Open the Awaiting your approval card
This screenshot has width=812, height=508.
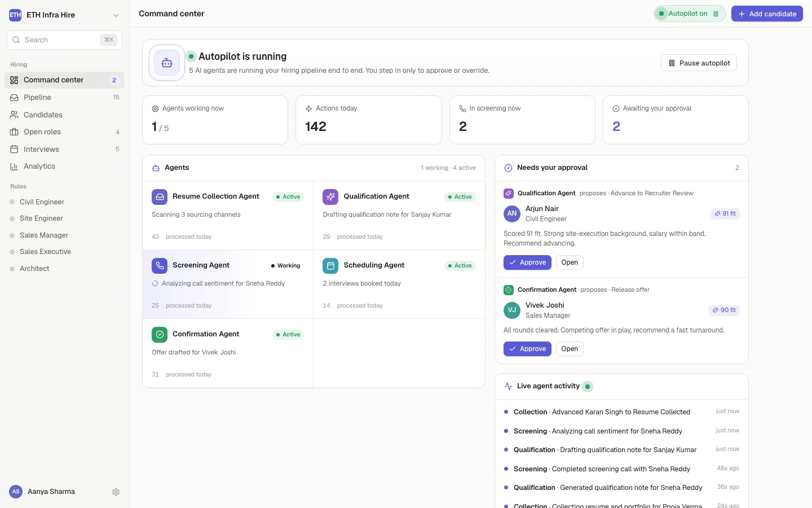676,120
